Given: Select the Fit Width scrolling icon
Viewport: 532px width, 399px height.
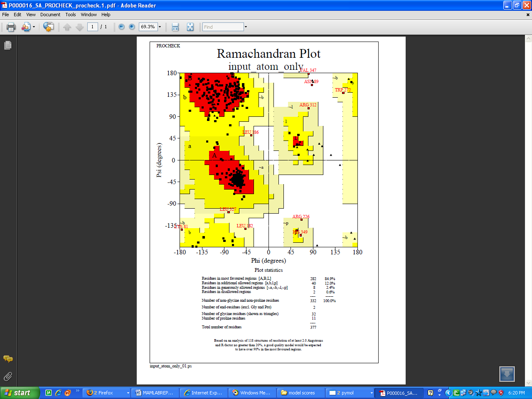Looking at the screenshot, I should pyautogui.click(x=175, y=27).
